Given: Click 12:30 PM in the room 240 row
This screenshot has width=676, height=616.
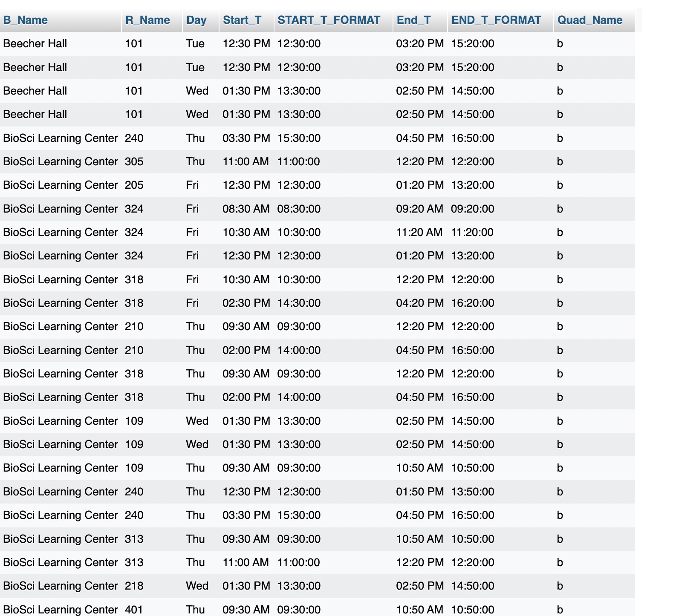Looking at the screenshot, I should (246, 492).
